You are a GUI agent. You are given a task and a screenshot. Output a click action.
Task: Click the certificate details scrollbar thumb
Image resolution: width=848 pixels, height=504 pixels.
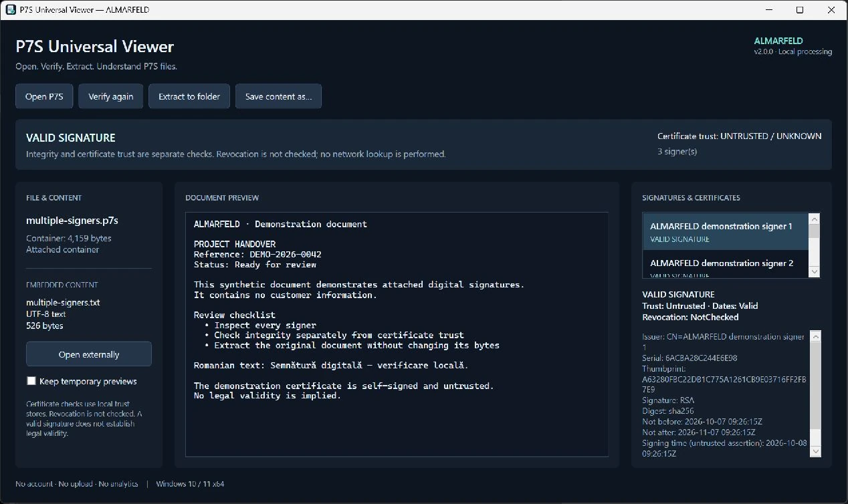815,386
